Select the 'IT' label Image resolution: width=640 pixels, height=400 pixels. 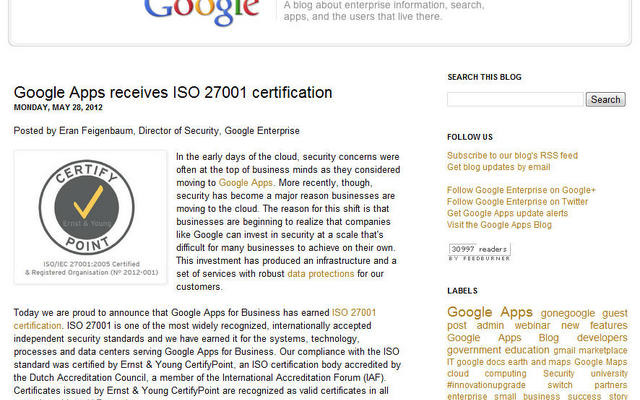[x=451, y=362]
